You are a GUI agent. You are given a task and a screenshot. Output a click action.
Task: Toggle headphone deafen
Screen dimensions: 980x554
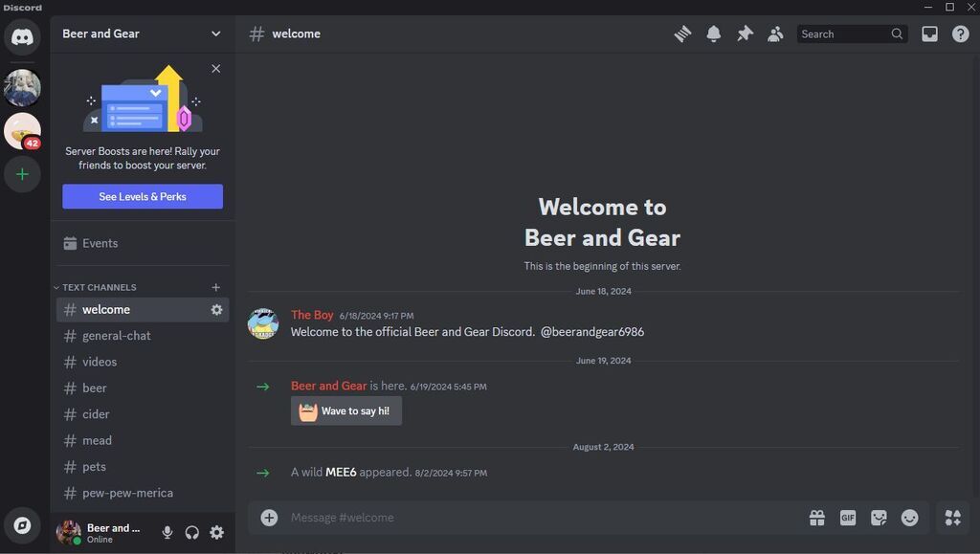click(192, 533)
